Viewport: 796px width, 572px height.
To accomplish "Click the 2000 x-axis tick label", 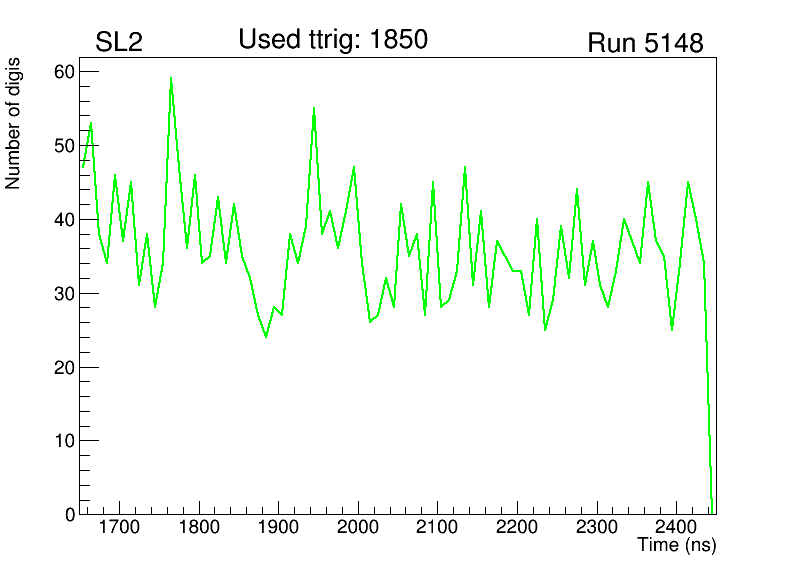I will 358,527.
